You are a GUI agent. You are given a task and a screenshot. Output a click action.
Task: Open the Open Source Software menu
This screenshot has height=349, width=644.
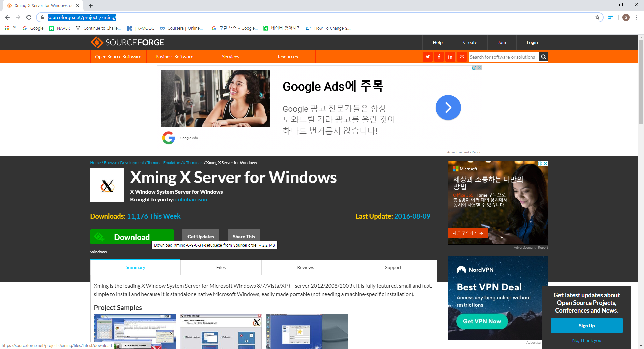click(x=118, y=57)
